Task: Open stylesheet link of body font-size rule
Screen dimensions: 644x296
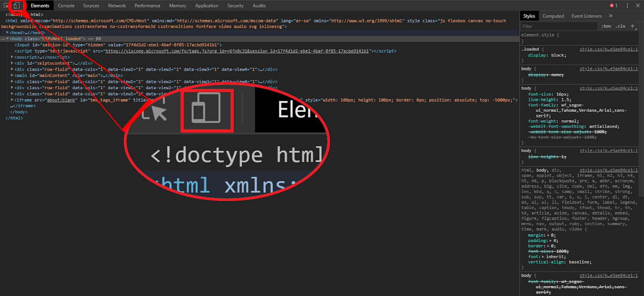Action: [x=609, y=88]
